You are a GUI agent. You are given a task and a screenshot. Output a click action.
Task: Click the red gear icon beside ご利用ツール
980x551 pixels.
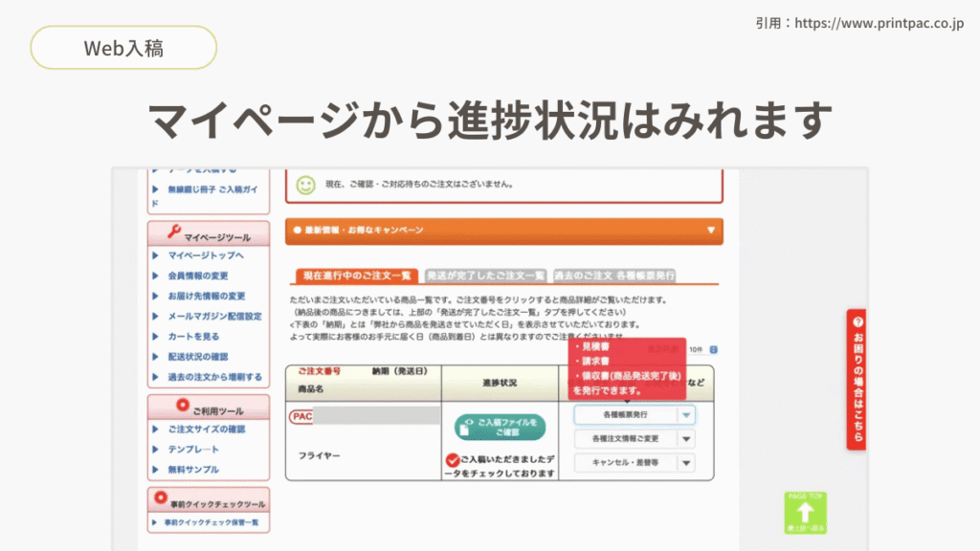(x=182, y=406)
